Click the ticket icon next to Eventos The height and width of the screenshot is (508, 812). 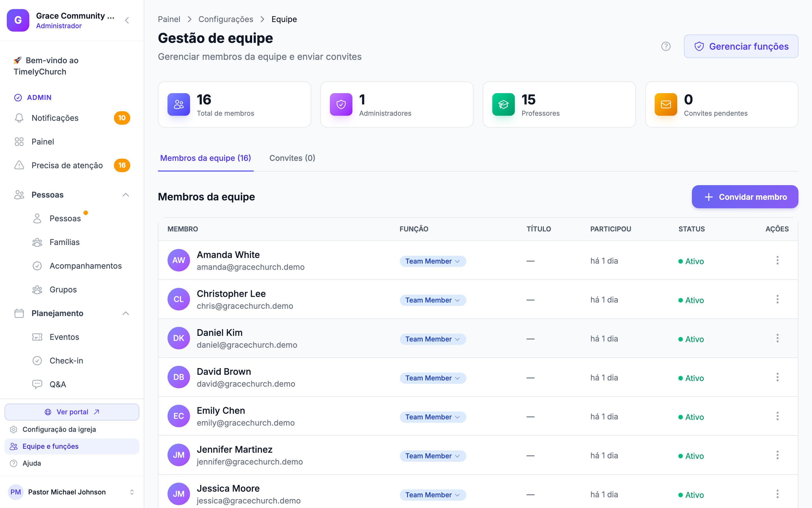coord(37,337)
